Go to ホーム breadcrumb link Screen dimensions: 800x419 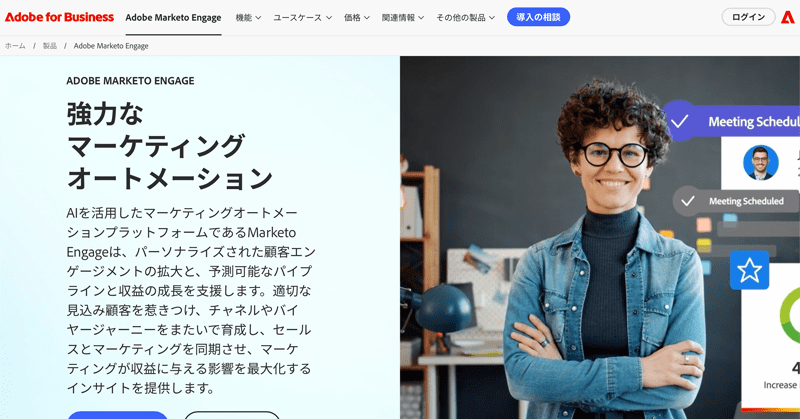(x=15, y=46)
